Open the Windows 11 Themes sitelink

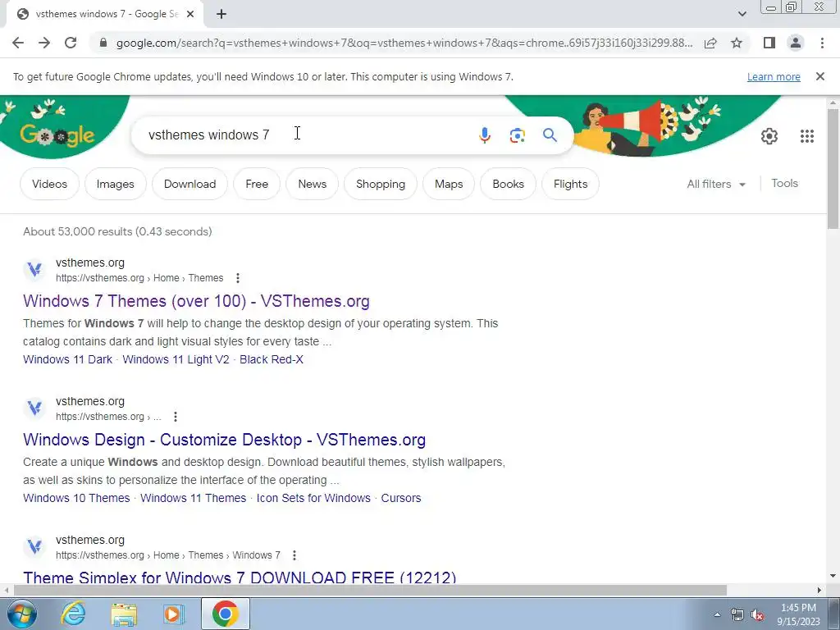193,498
